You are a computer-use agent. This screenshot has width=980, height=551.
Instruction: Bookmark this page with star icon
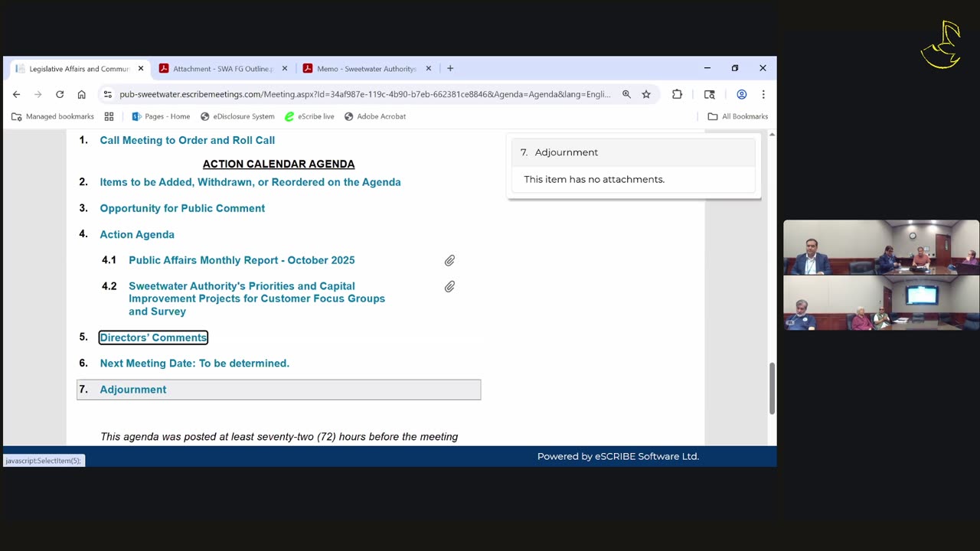(x=646, y=94)
